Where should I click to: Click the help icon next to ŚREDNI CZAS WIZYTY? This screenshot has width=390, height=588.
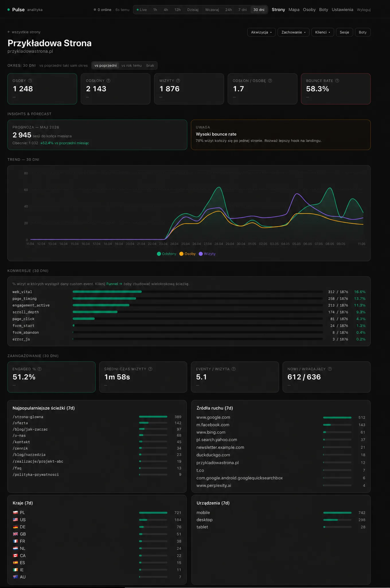(150, 369)
